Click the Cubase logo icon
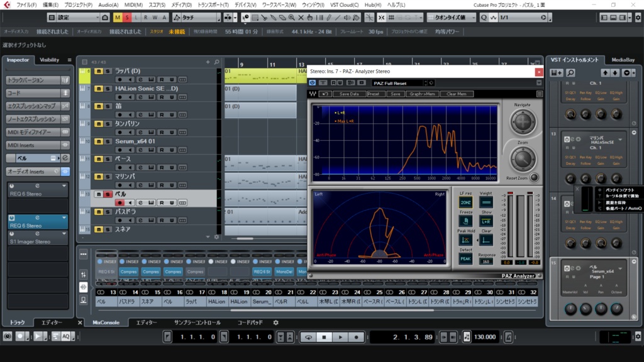644x362 pixels. tap(6, 5)
